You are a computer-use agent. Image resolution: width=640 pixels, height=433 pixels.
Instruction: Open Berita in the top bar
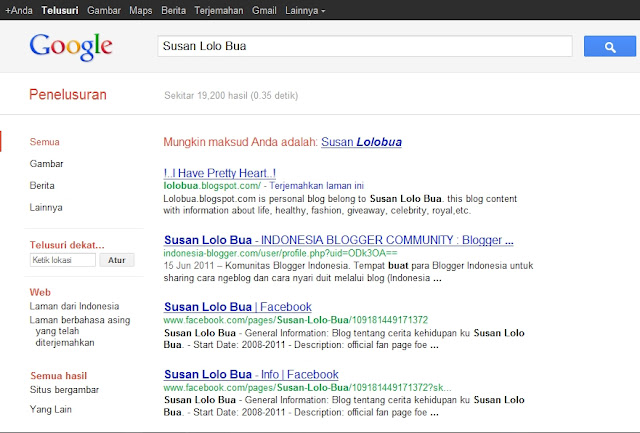click(173, 10)
